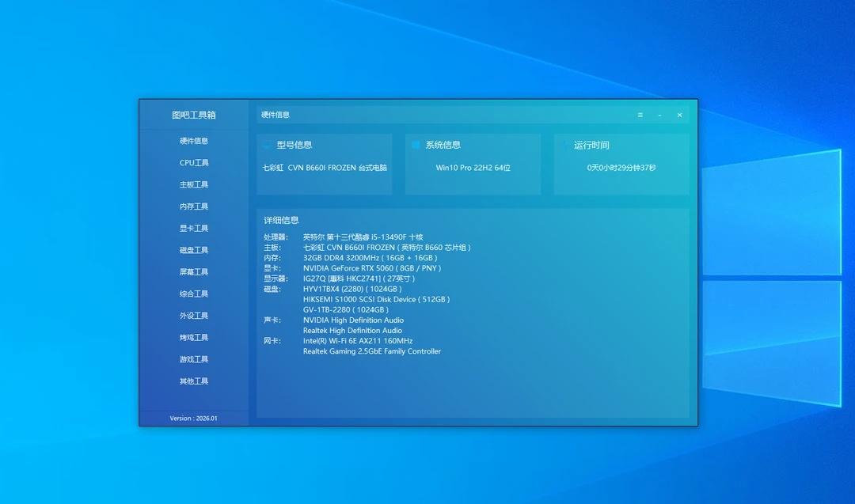Image resolution: width=855 pixels, height=504 pixels.
Task: Open the 硬件信息 sidebar section
Action: click(x=194, y=141)
